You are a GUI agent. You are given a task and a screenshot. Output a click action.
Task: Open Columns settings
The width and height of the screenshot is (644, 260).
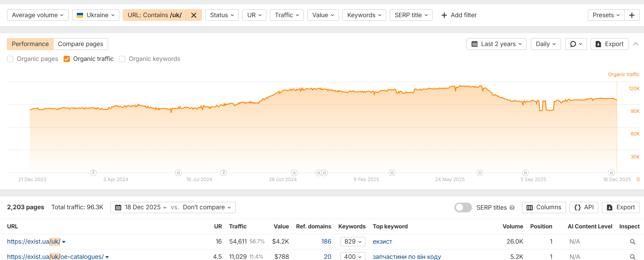click(x=544, y=207)
